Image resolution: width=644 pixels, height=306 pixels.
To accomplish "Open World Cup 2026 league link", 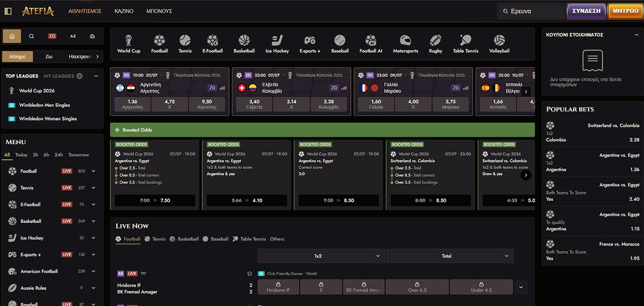I will 36,91.
